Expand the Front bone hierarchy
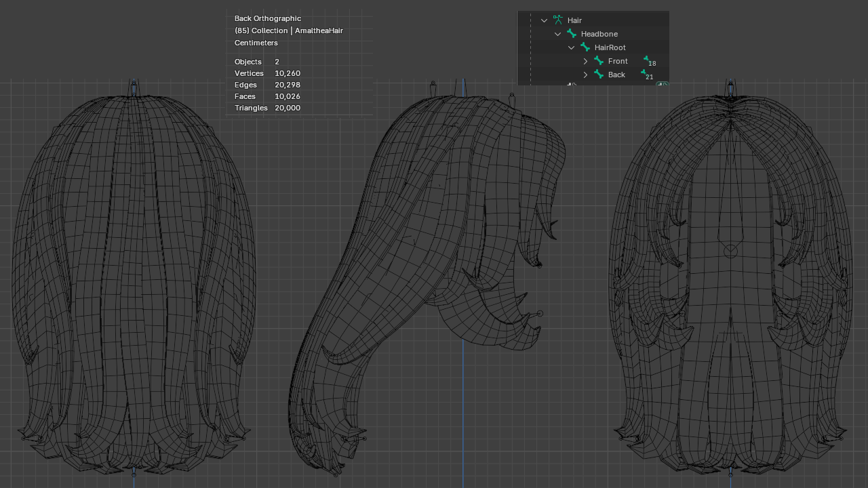 [x=585, y=61]
